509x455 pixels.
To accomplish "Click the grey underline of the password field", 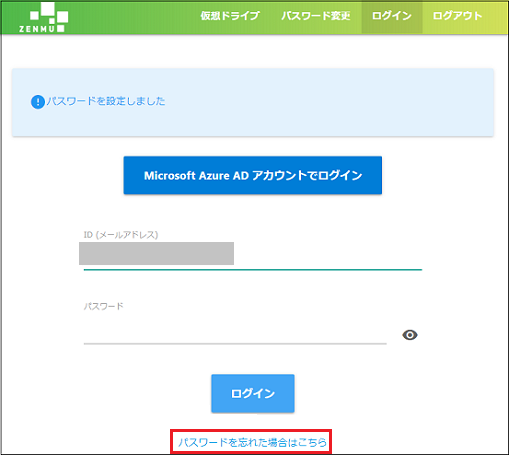I will [235, 343].
